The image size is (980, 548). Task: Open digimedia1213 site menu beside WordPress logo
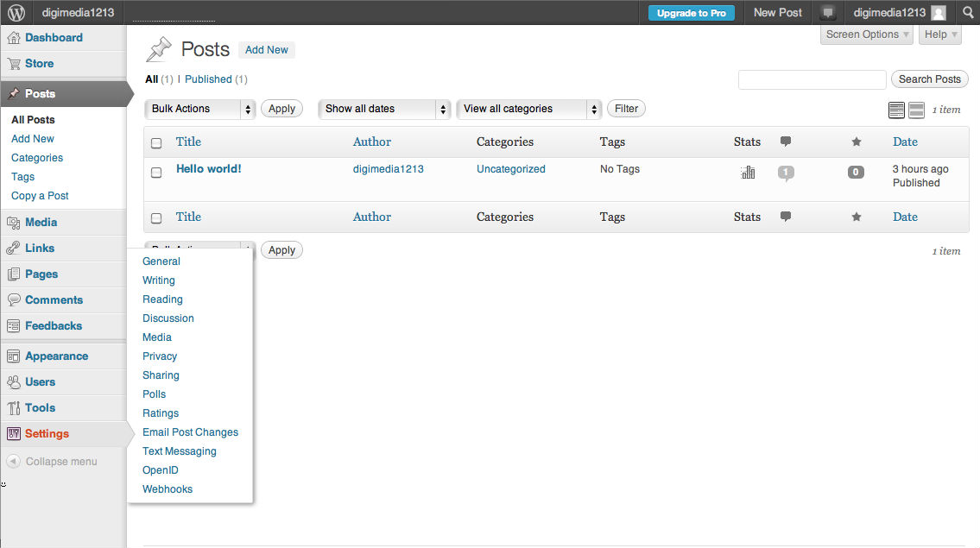[78, 12]
